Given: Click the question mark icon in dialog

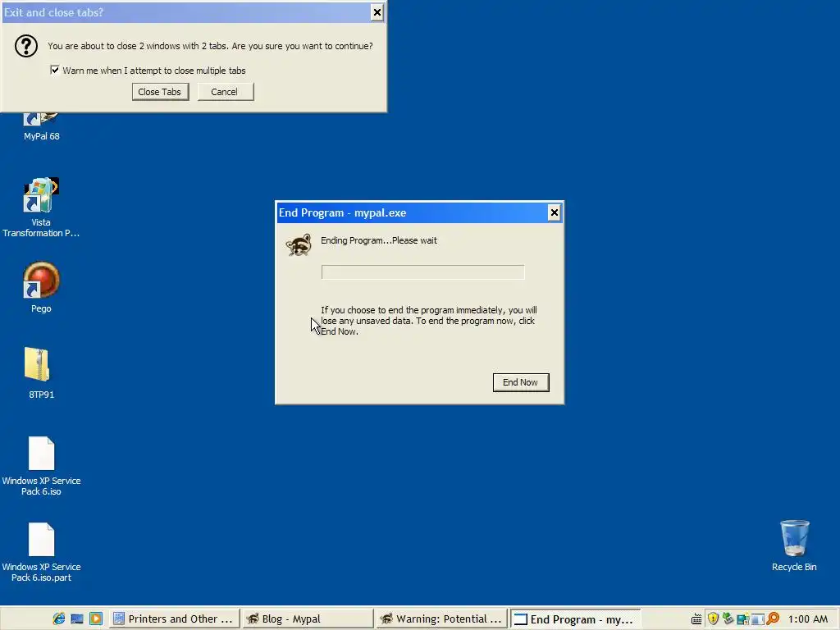Looking at the screenshot, I should pos(25,46).
